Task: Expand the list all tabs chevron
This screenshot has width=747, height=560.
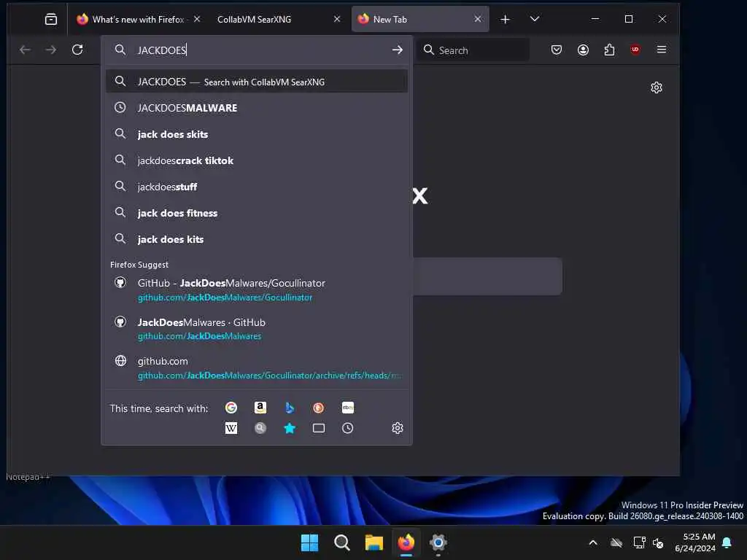Action: click(535, 19)
